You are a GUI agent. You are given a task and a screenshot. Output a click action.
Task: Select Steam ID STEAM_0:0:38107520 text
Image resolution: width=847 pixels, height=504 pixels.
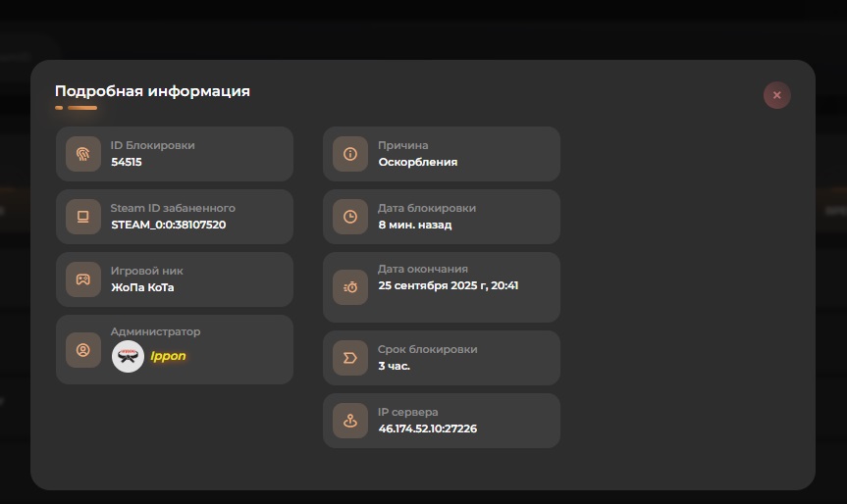(x=169, y=225)
